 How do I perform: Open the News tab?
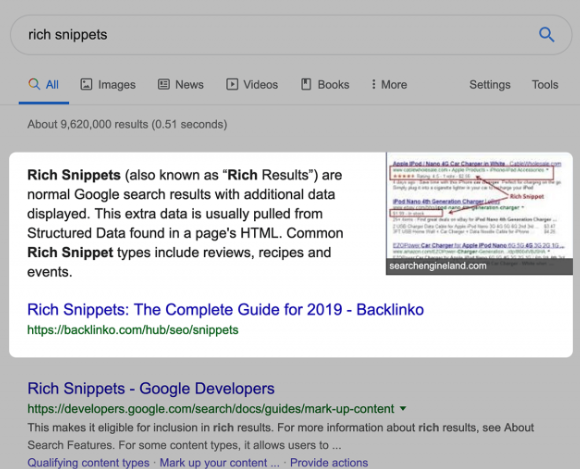(x=181, y=85)
